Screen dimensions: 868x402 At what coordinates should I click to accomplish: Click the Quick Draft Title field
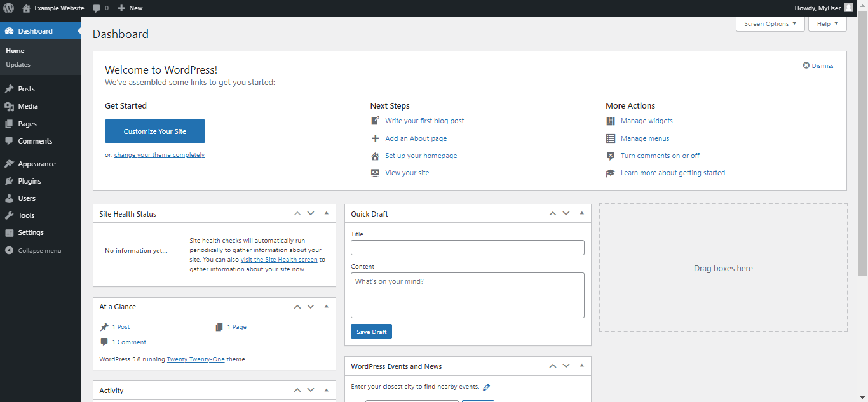467,248
